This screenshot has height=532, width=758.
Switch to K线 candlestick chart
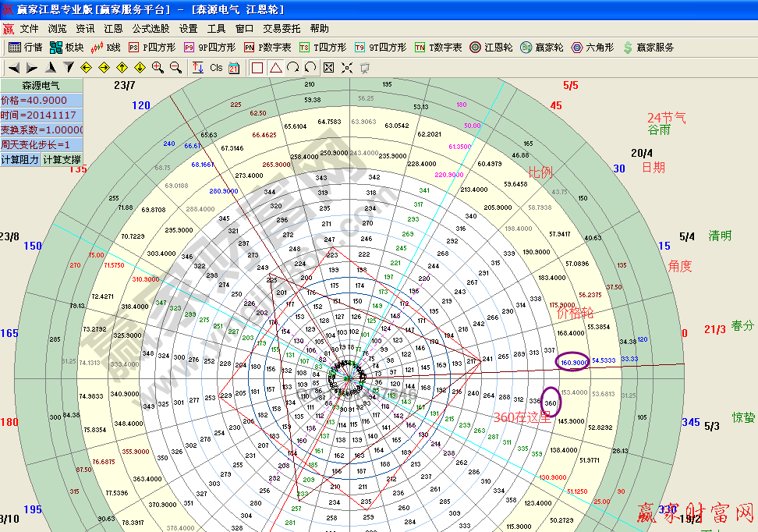pos(106,48)
